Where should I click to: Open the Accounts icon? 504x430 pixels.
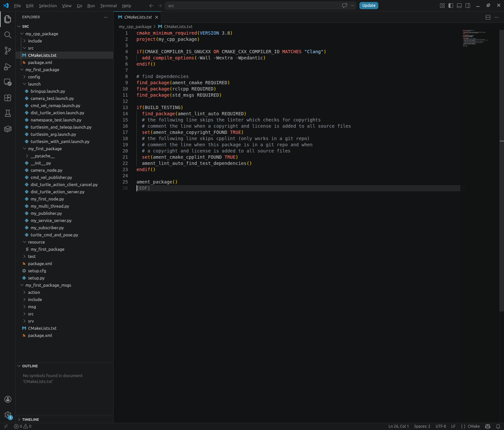(x=8, y=399)
